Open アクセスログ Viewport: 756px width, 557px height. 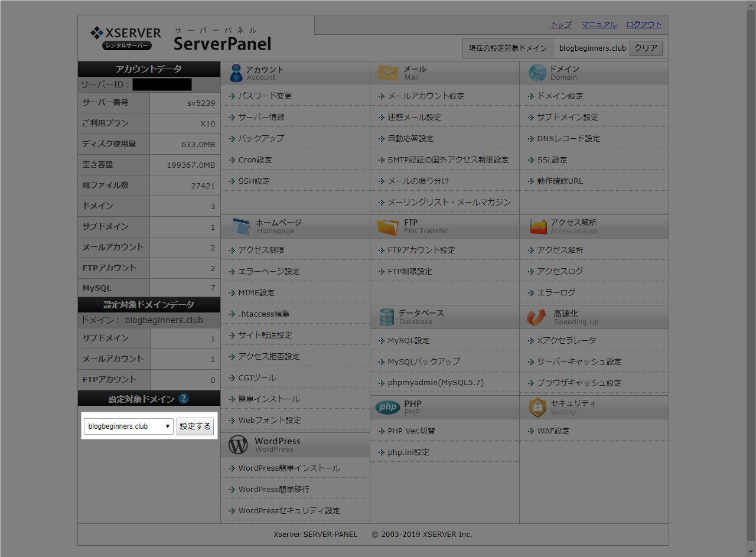pos(560,271)
